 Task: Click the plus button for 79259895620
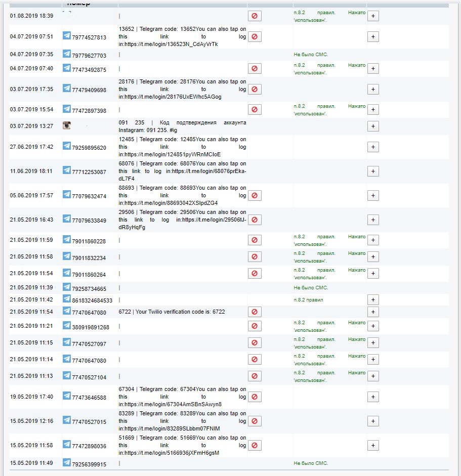pyautogui.click(x=373, y=147)
